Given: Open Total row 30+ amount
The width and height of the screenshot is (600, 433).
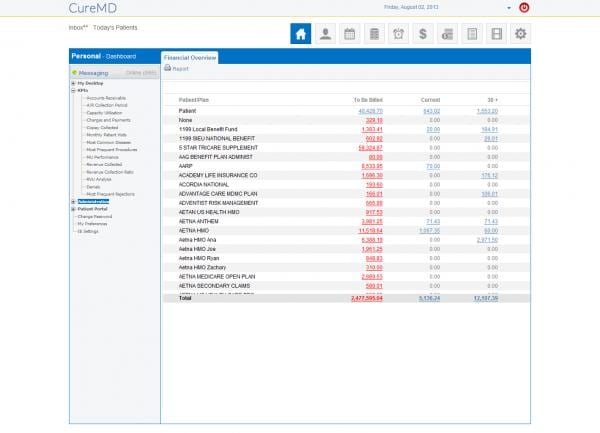Looking at the screenshot, I should (486, 298).
